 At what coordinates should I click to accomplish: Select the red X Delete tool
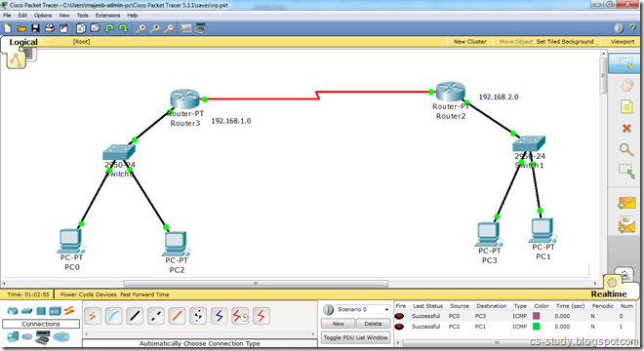tap(626, 129)
